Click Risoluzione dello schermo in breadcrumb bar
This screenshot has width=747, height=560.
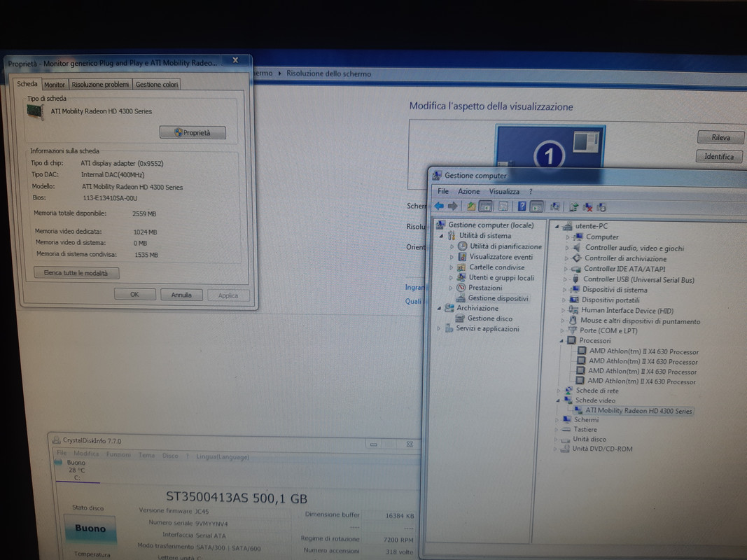[328, 73]
